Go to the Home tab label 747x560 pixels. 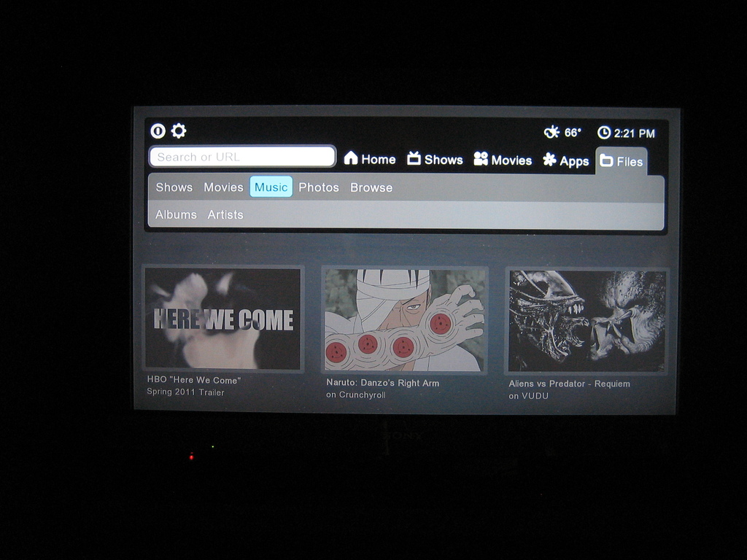click(x=379, y=160)
